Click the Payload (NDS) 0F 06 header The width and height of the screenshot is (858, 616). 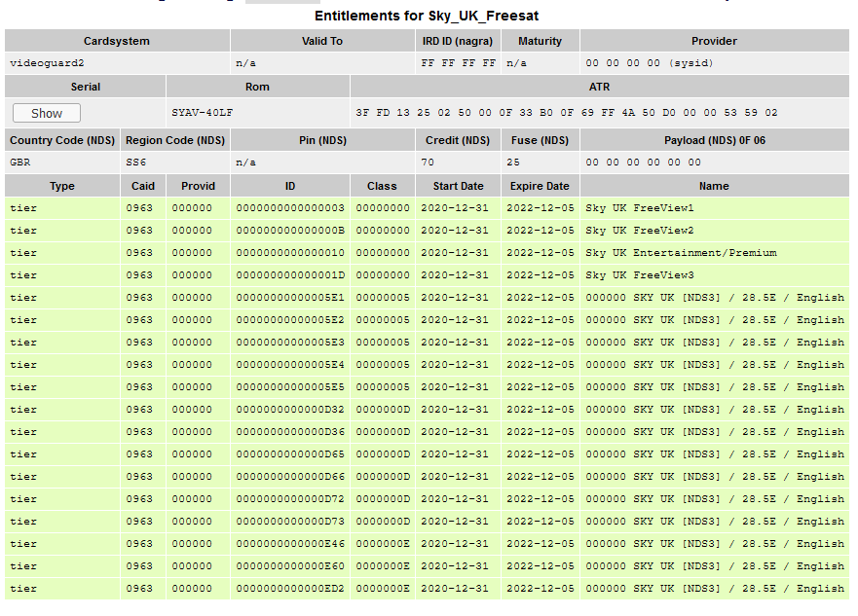(x=714, y=140)
